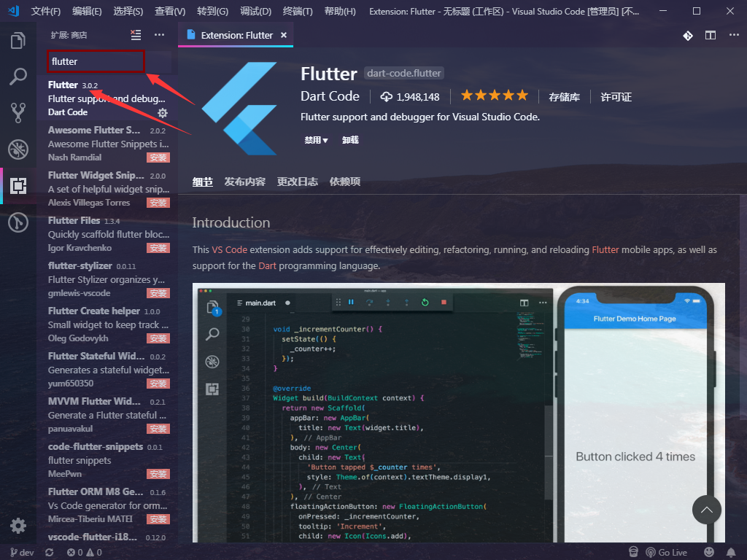Close the Extension: Flutter tab
Screen dimensions: 747x560
click(284, 35)
